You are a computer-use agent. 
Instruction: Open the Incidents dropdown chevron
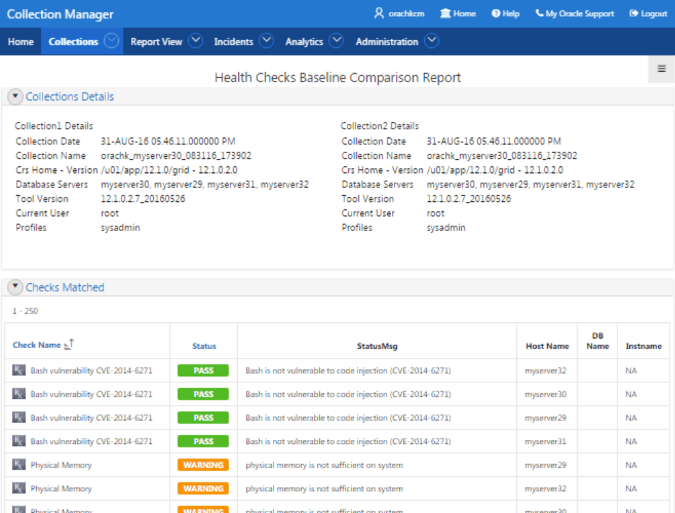266,41
